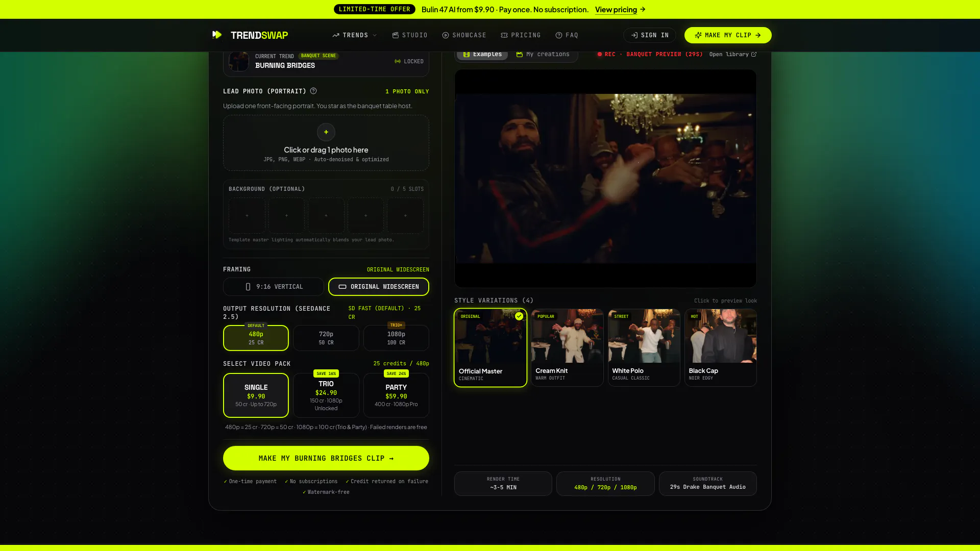The width and height of the screenshot is (980, 551).
Task: Click the sparkle icon in Make My Clip
Action: click(698, 35)
